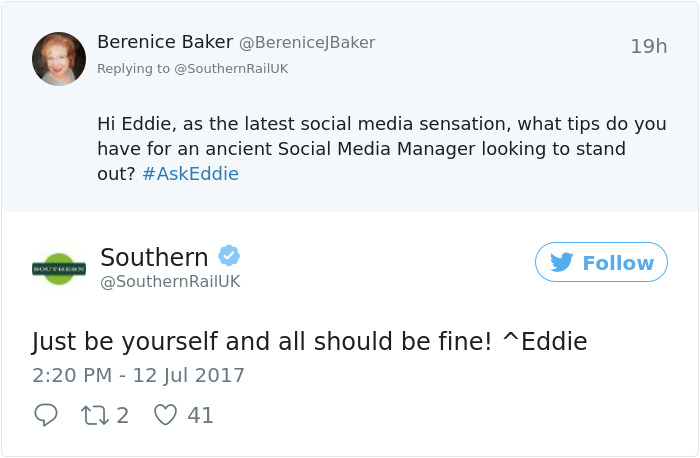This screenshot has width=700, height=458.
Task: Click the like count of 41
Action: point(201,415)
